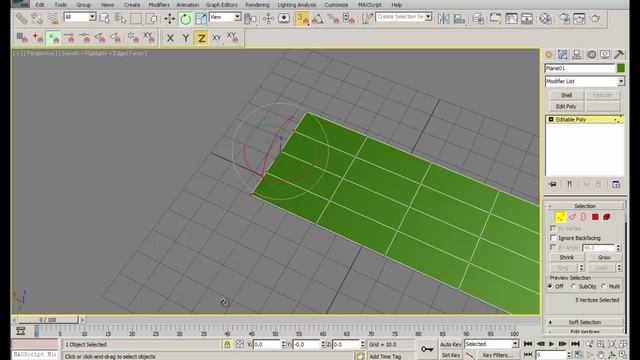
Task: Select the Off preview selection radio
Action: [550, 287]
